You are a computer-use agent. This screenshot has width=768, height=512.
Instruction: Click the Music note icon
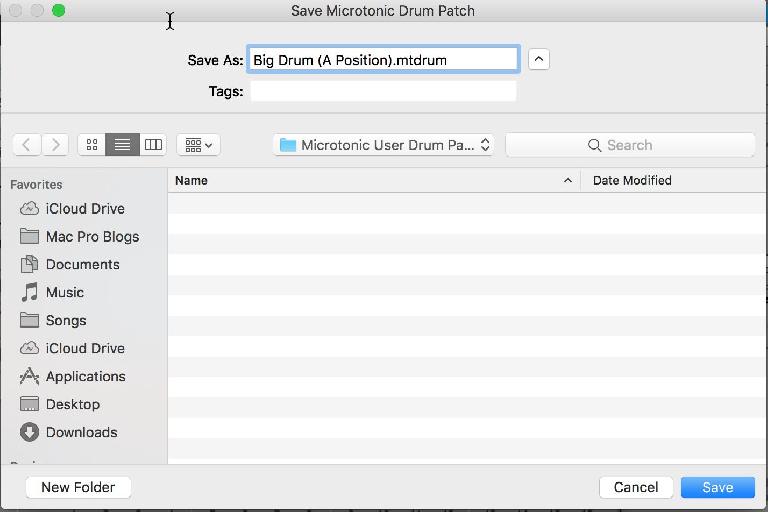[29, 292]
